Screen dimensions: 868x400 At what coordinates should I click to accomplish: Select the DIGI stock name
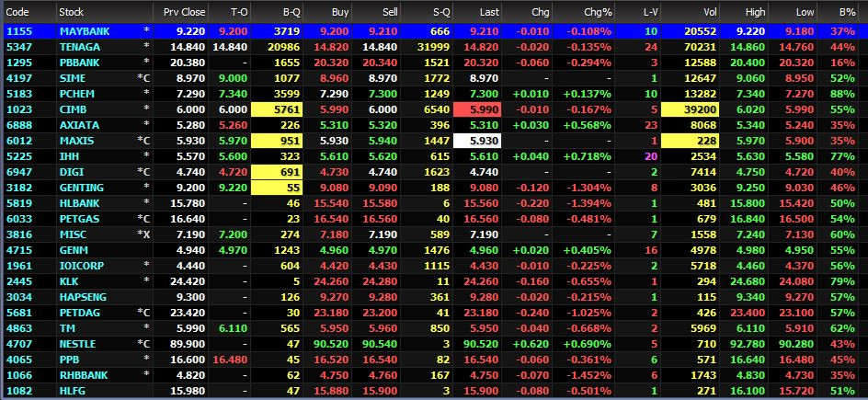click(x=72, y=172)
